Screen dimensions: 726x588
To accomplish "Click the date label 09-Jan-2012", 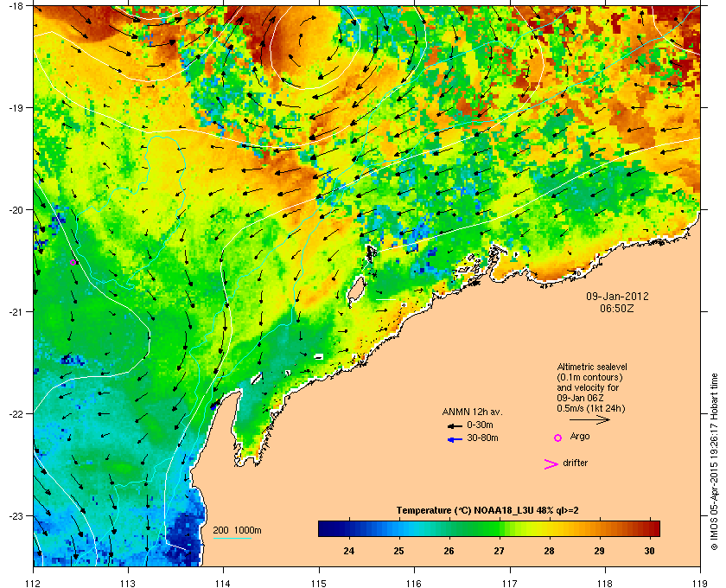I will 617,296.
